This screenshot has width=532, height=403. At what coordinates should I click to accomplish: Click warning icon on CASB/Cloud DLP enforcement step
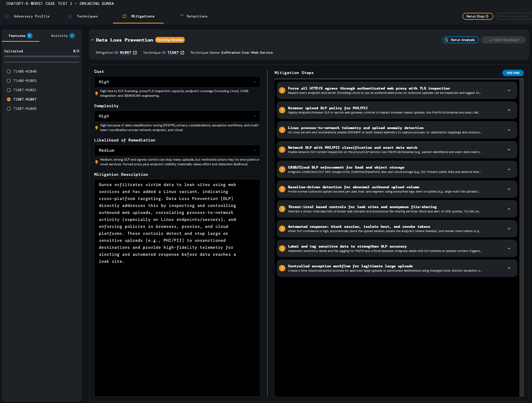pyautogui.click(x=282, y=169)
